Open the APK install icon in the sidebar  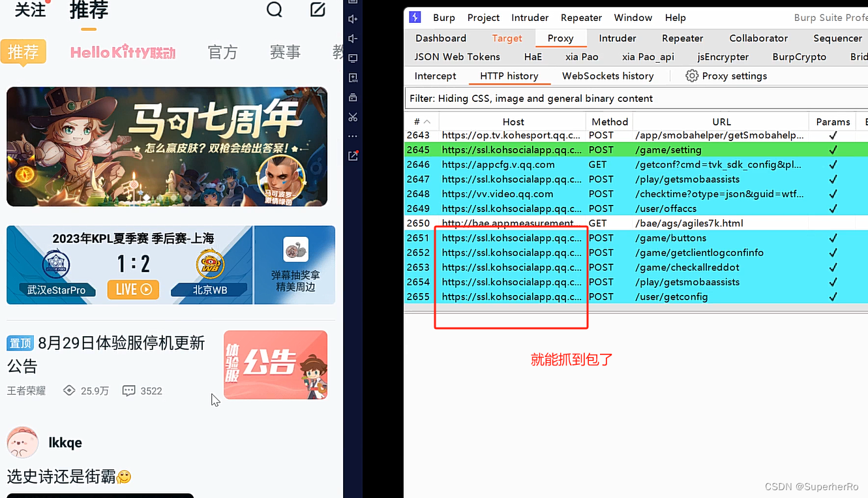[353, 77]
